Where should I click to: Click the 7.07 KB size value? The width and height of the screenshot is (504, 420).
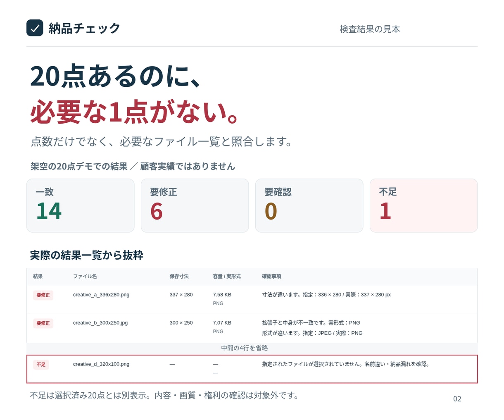tap(222, 323)
